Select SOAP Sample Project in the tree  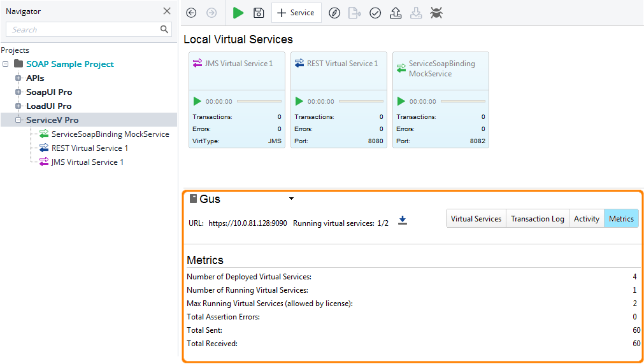pos(70,64)
